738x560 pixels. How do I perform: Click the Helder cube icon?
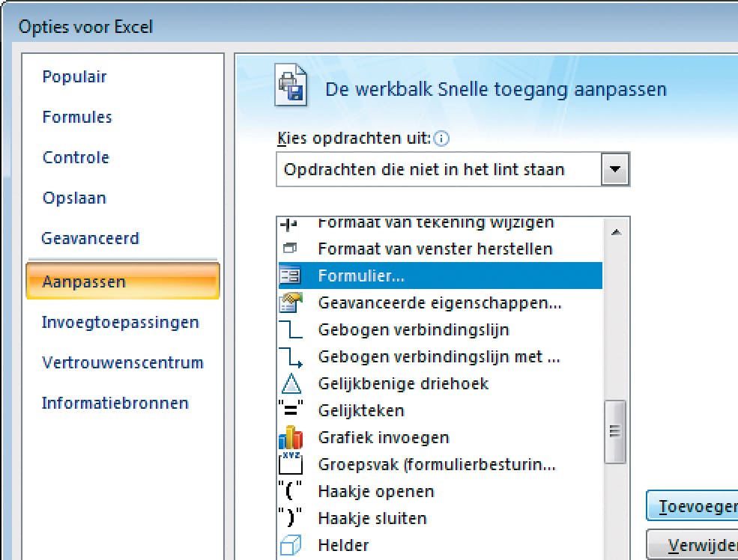click(291, 546)
